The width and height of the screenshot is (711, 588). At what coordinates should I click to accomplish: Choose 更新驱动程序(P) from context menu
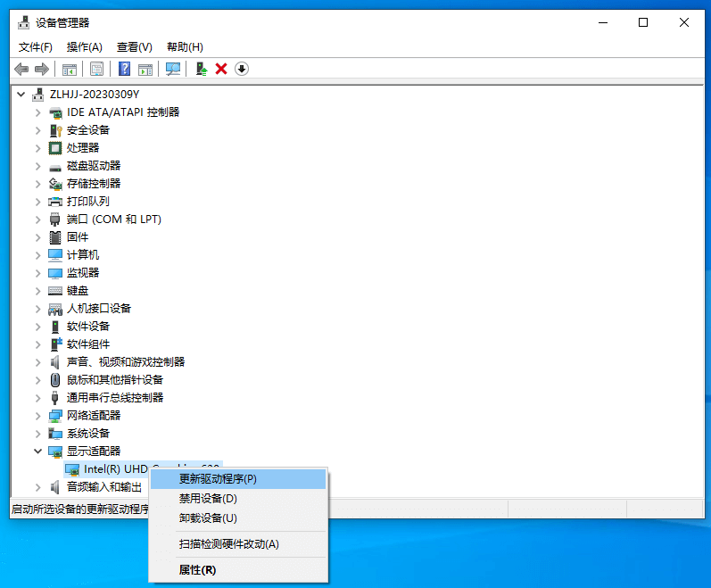click(238, 479)
